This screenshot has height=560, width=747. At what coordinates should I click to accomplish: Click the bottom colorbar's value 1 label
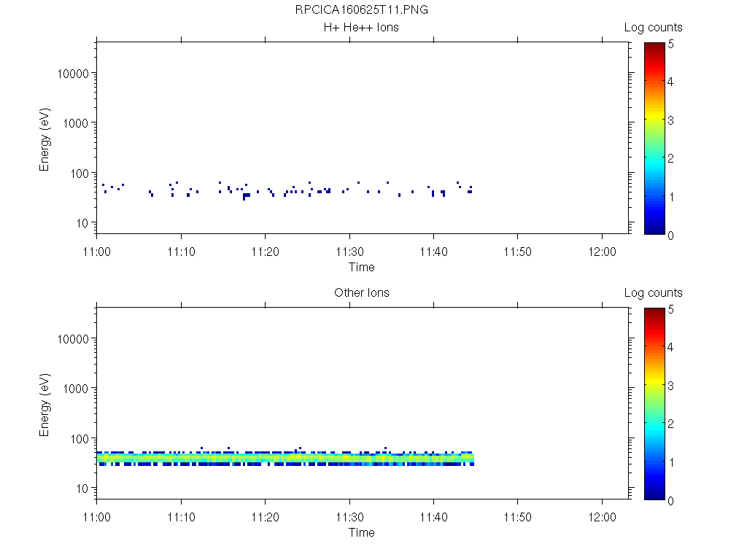click(671, 462)
